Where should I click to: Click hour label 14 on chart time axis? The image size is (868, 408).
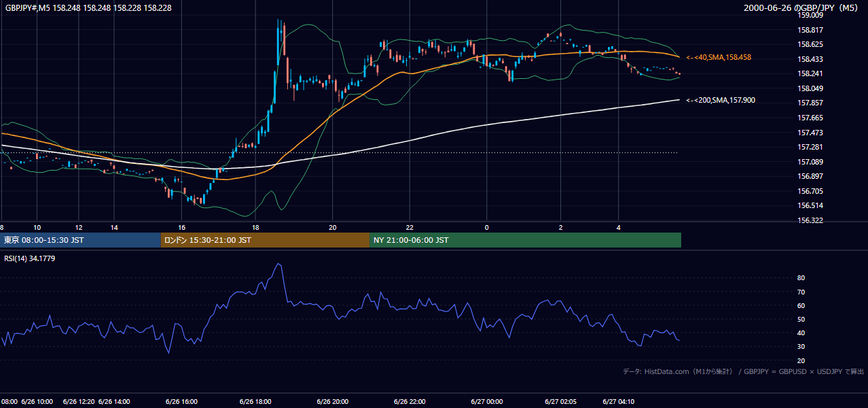tap(114, 227)
